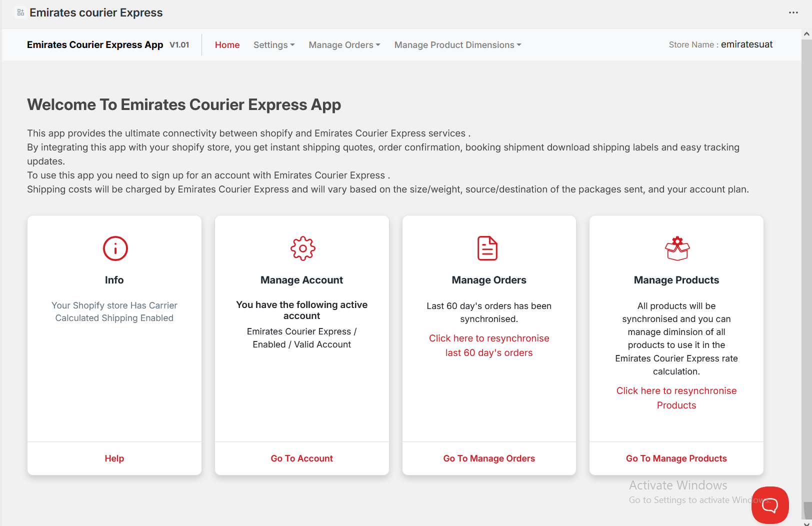Click the app grid icon beside the title
The width and height of the screenshot is (812, 526).
pyautogui.click(x=20, y=12)
